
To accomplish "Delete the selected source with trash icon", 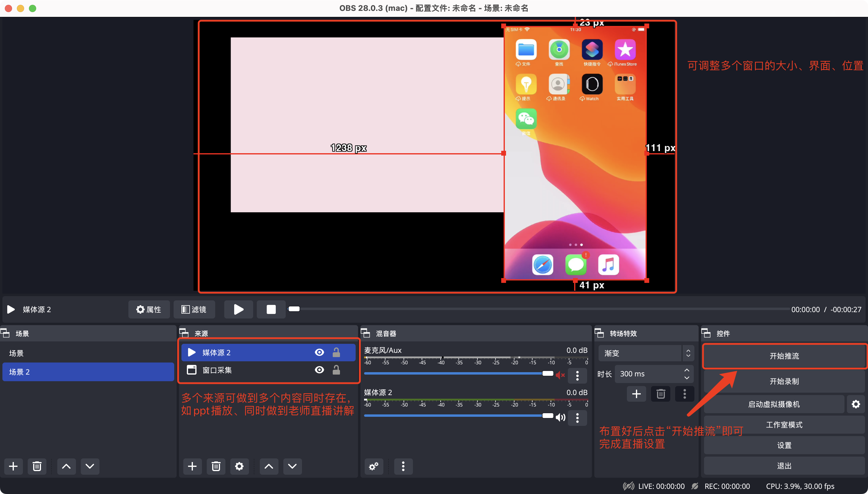I will pos(216,466).
